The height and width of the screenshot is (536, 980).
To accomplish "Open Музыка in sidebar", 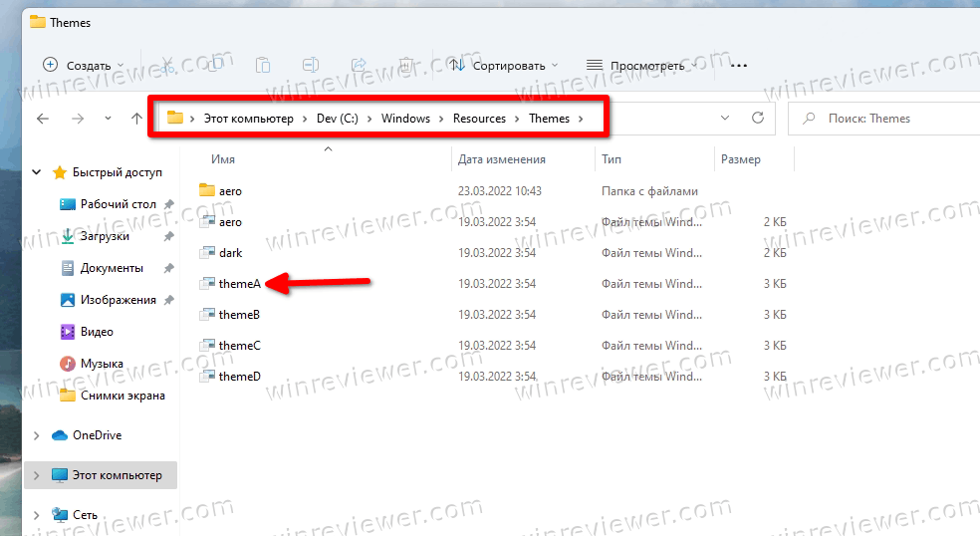I will point(92,364).
